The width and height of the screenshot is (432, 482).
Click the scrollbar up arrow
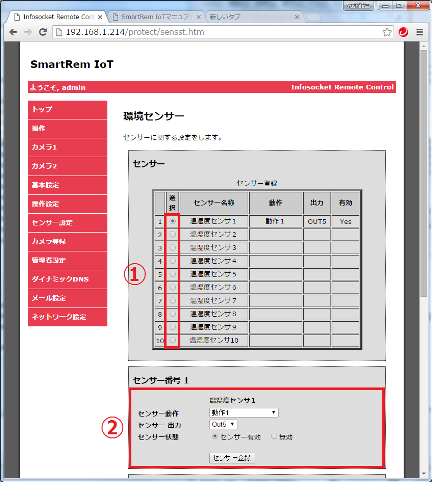(424, 46)
